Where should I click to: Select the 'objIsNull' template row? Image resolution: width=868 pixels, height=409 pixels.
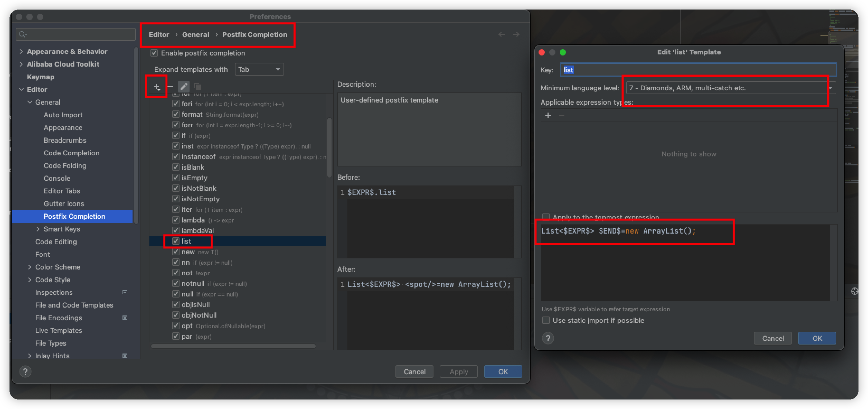click(x=238, y=304)
